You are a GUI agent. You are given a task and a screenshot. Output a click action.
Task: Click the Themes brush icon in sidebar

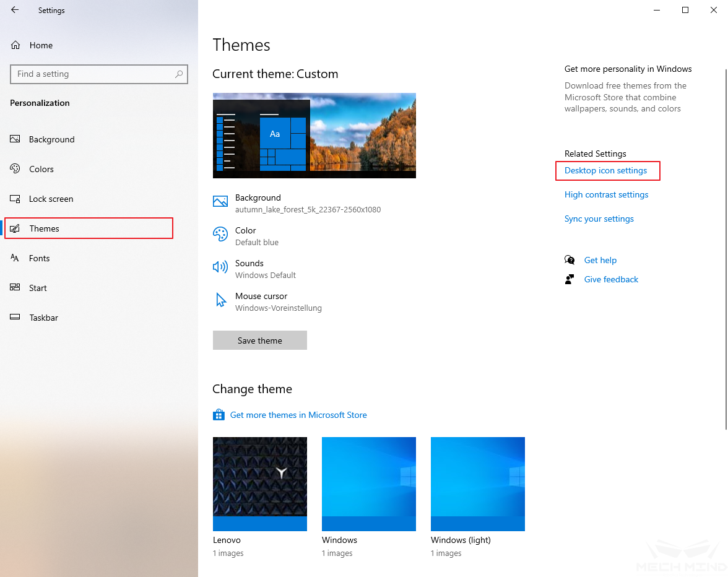click(x=15, y=228)
